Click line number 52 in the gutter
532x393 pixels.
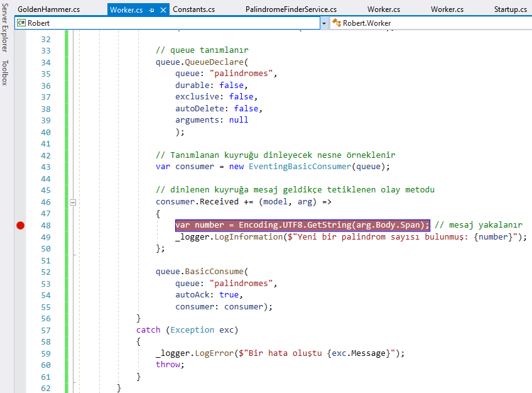pyautogui.click(x=45, y=272)
